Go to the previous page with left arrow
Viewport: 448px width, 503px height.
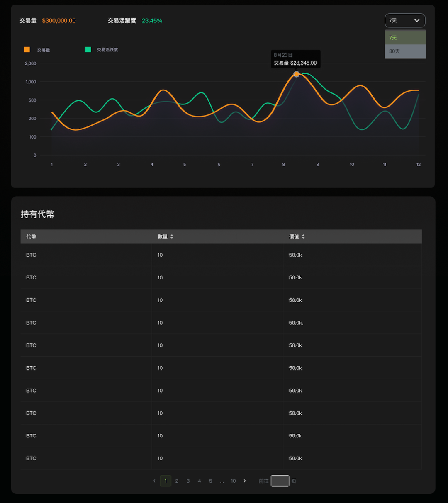154,481
